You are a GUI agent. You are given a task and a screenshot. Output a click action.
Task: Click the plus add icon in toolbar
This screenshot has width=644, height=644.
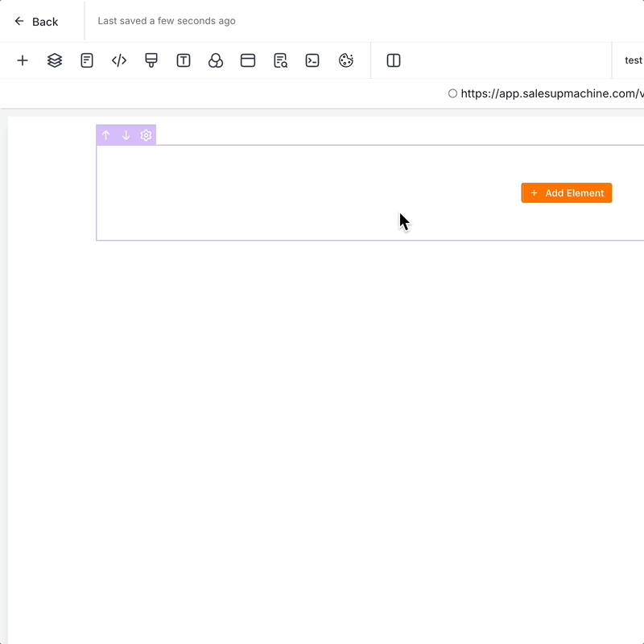(23, 61)
